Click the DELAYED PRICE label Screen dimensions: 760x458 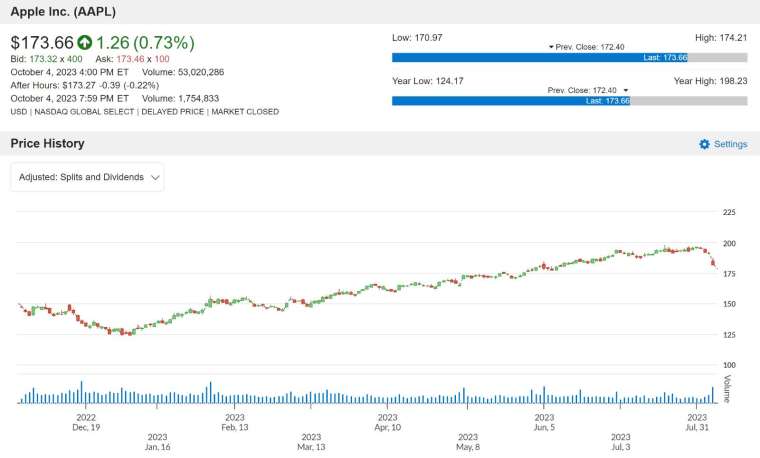point(173,111)
